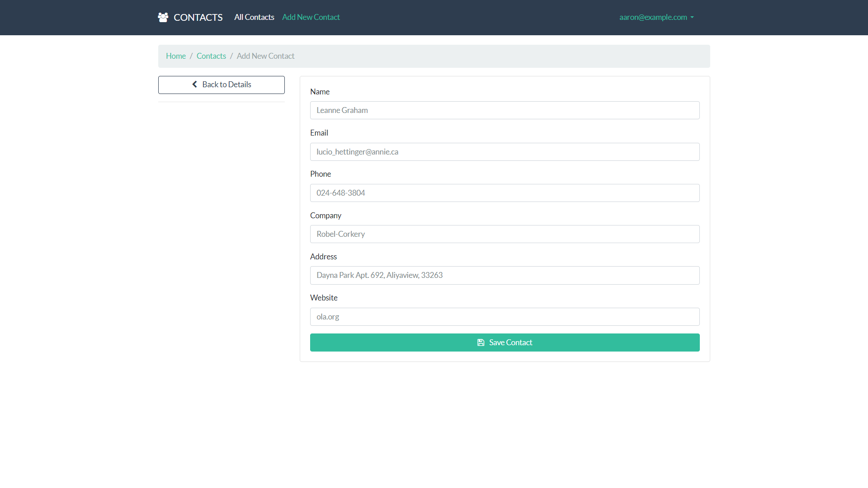The height and width of the screenshot is (488, 868).
Task: Select Add New Contact nav item
Action: [311, 17]
